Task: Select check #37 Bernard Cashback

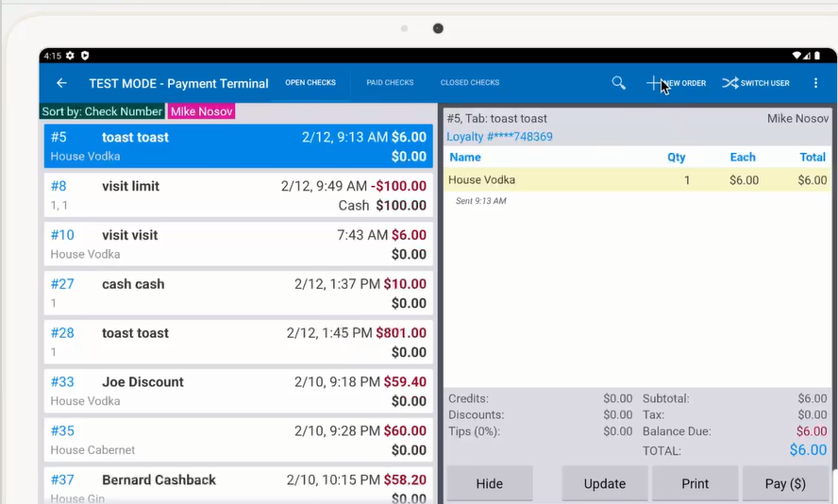Action: pos(239,485)
